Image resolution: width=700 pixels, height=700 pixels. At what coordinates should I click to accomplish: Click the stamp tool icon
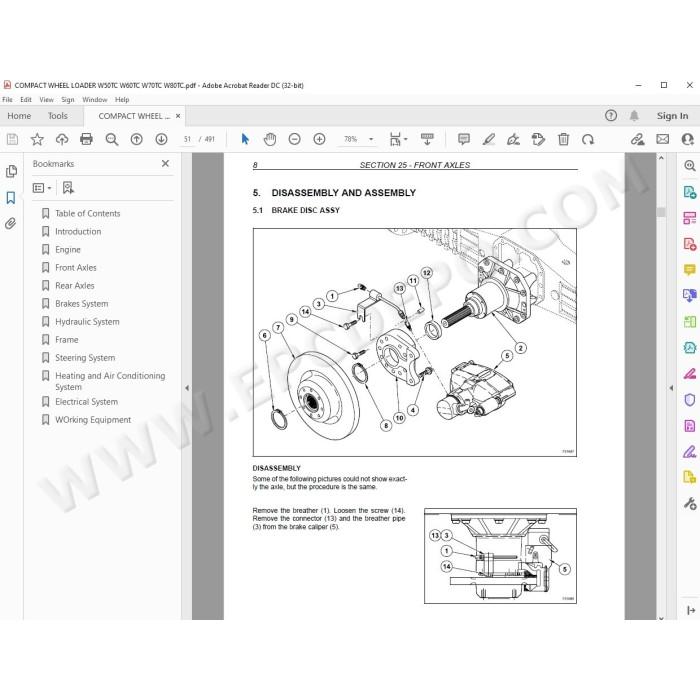(x=538, y=139)
